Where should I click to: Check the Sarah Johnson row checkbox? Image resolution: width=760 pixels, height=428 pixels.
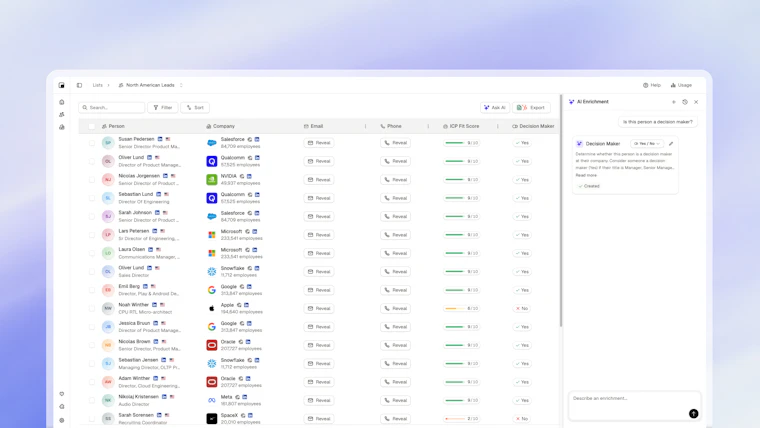pyautogui.click(x=92, y=217)
